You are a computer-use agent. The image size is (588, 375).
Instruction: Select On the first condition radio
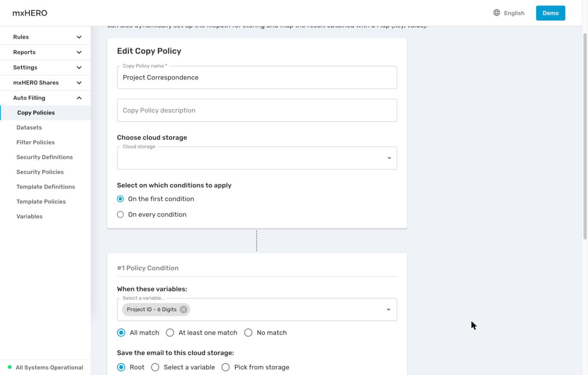click(x=120, y=199)
